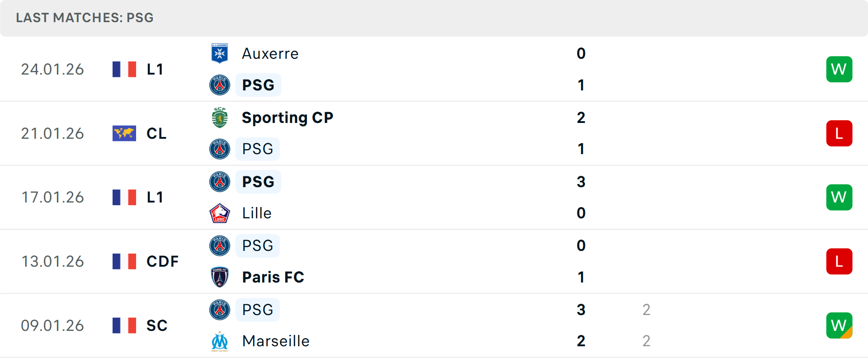Click the Sporting CP club crest
The height and width of the screenshot is (358, 868).
(220, 118)
